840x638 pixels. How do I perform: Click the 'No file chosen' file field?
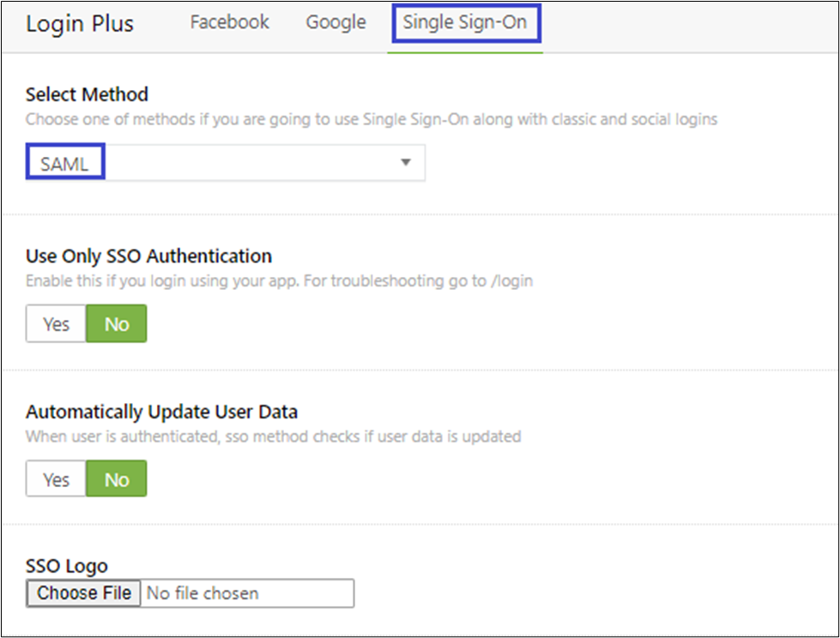click(247, 593)
